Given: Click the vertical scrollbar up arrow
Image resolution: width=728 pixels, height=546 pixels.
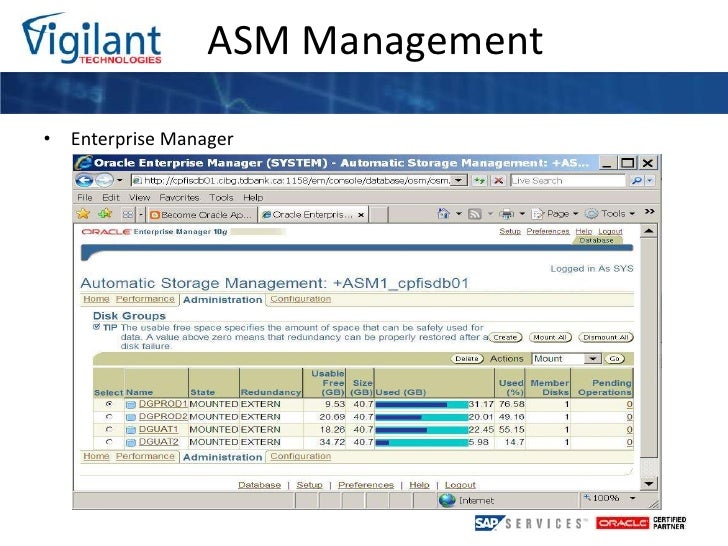Looking at the screenshot, I should click(x=649, y=231).
